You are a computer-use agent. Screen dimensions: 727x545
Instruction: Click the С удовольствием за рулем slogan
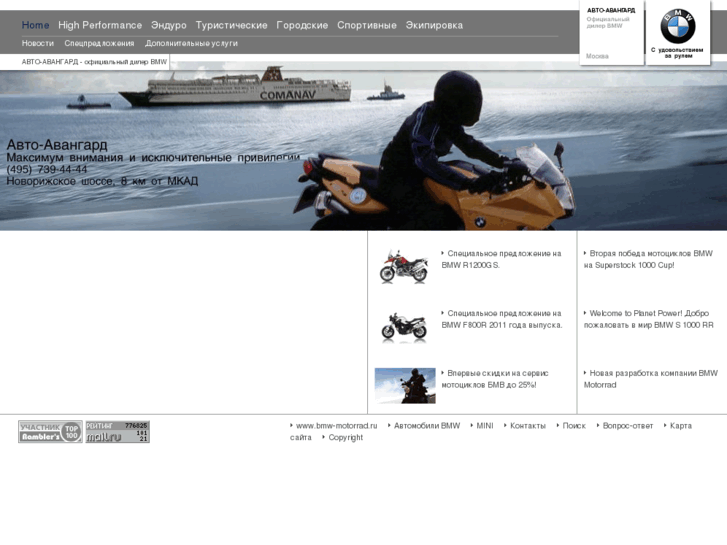(677, 53)
